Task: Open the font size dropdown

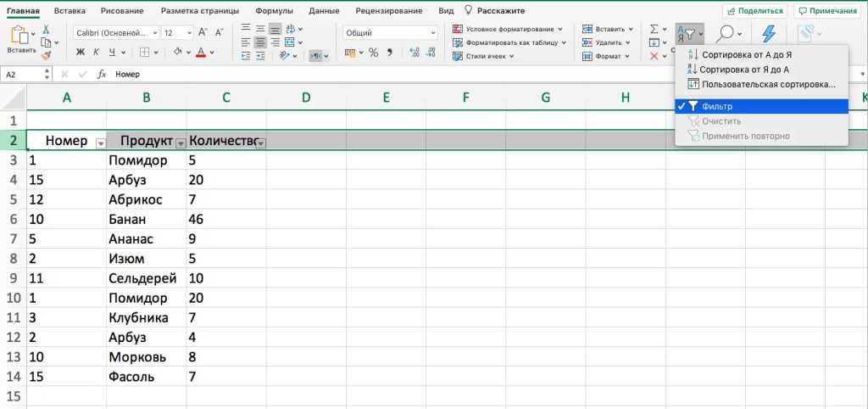Action: click(x=190, y=33)
